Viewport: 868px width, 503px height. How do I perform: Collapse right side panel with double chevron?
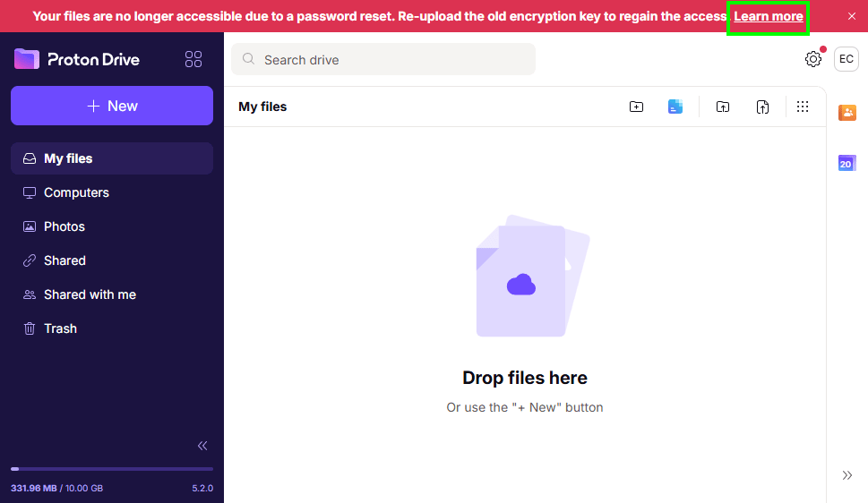pyautogui.click(x=847, y=475)
